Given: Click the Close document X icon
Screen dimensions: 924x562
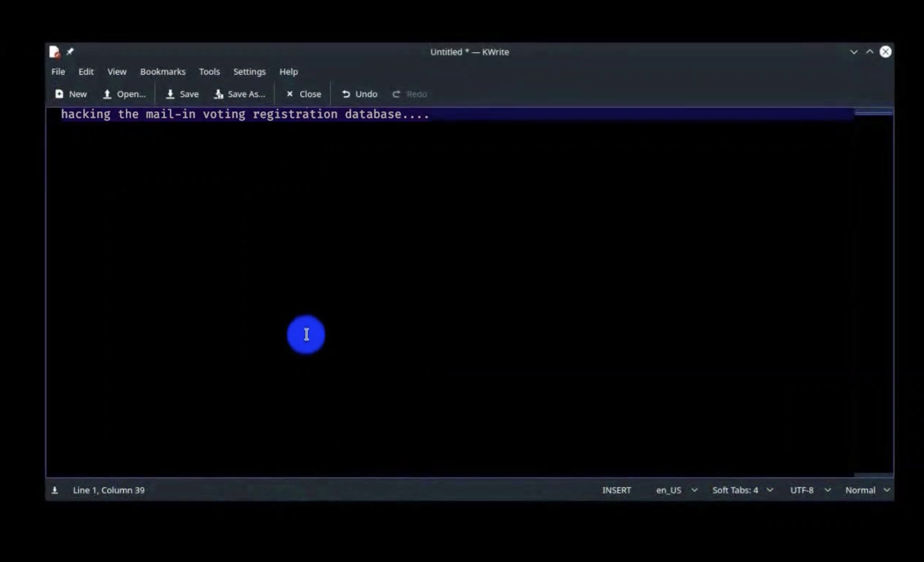Looking at the screenshot, I should point(290,94).
